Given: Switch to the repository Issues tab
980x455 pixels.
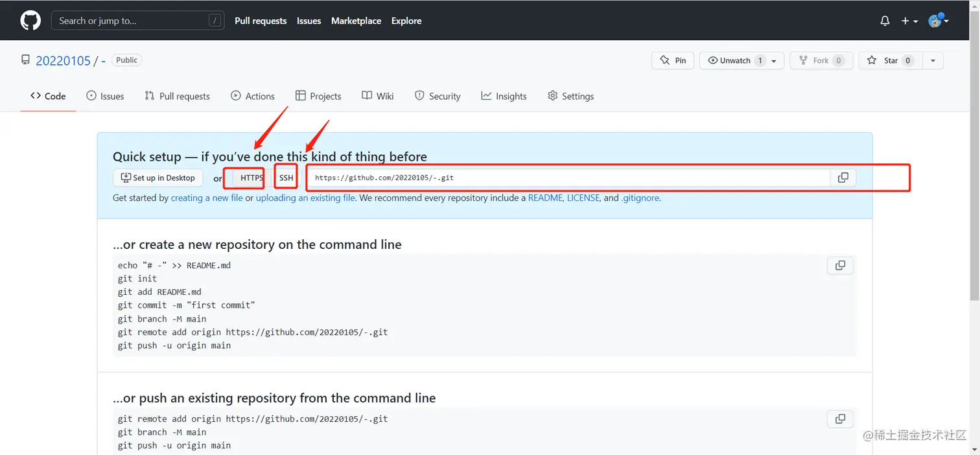Looking at the screenshot, I should pyautogui.click(x=105, y=96).
